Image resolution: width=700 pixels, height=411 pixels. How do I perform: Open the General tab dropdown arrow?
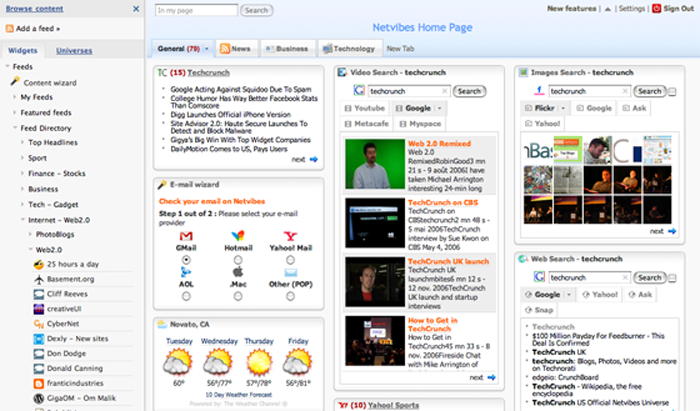point(207,48)
